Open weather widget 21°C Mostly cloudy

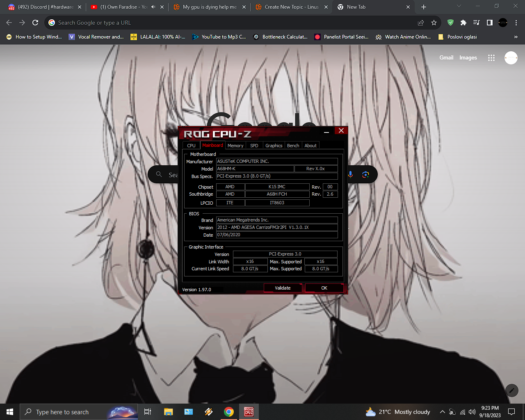coord(398,412)
